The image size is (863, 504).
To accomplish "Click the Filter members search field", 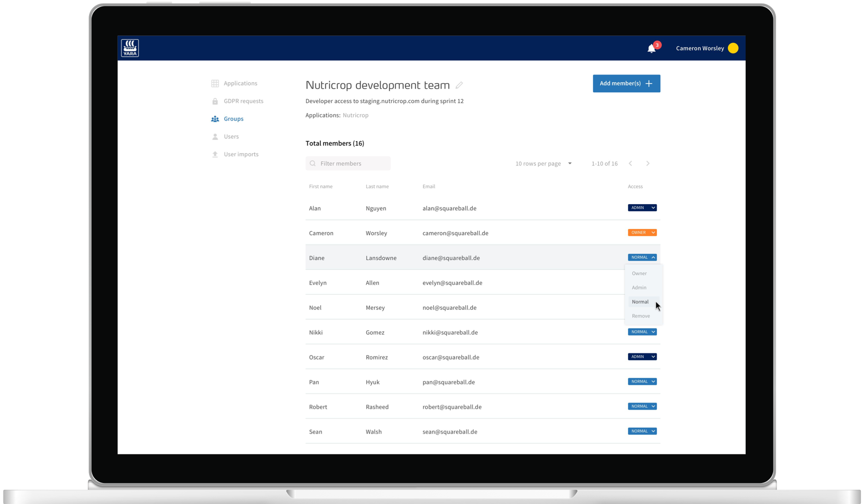I will 348,163.
